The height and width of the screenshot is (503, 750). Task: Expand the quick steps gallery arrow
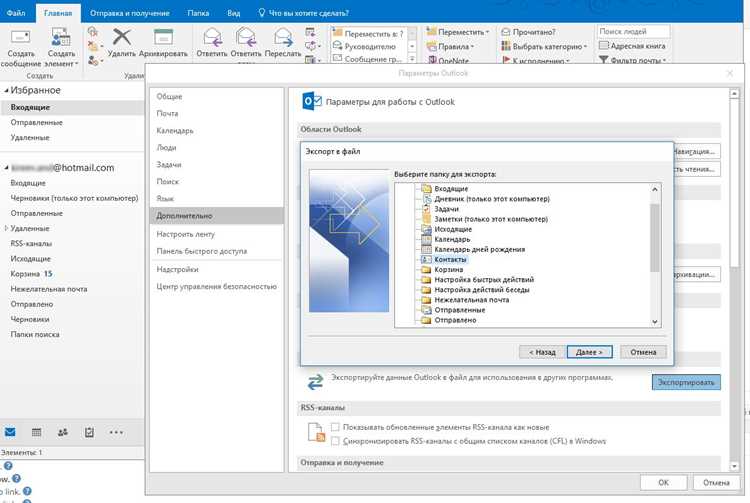412,59
